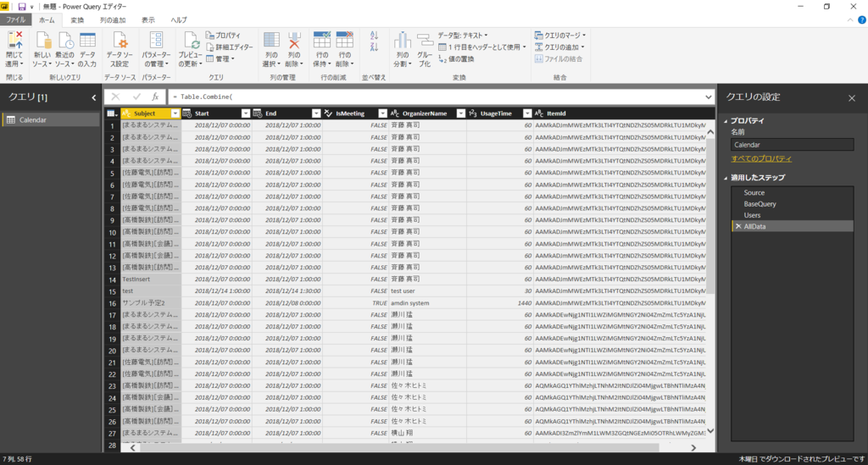
Task: Click the vertical scrollbar down arrow
Action: point(710,431)
